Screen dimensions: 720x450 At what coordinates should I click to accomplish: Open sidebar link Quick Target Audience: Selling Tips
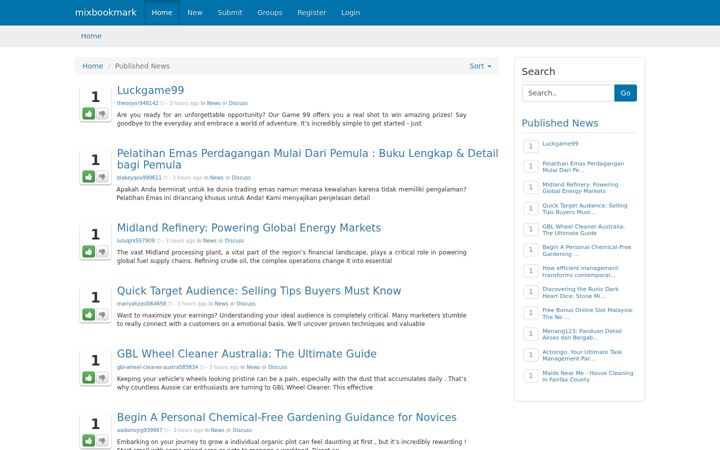point(585,209)
